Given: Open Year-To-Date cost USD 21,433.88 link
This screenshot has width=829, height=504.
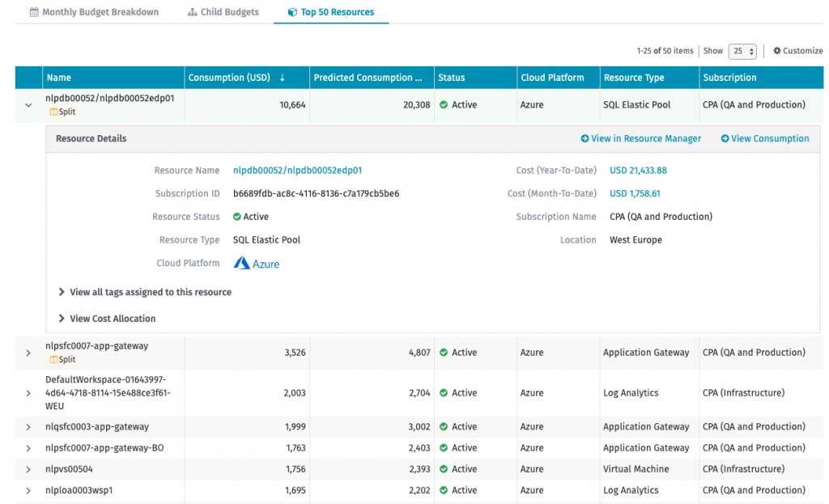Looking at the screenshot, I should click(x=638, y=171).
